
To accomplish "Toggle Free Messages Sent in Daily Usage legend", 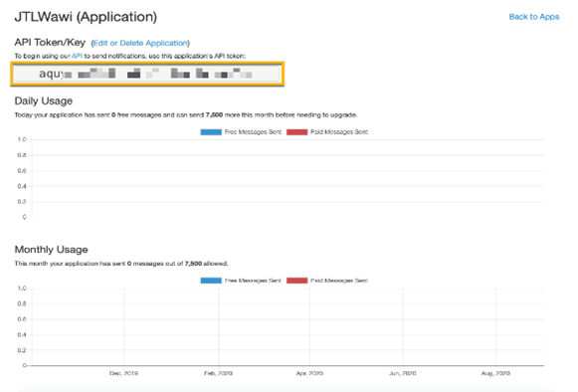I will (241, 132).
